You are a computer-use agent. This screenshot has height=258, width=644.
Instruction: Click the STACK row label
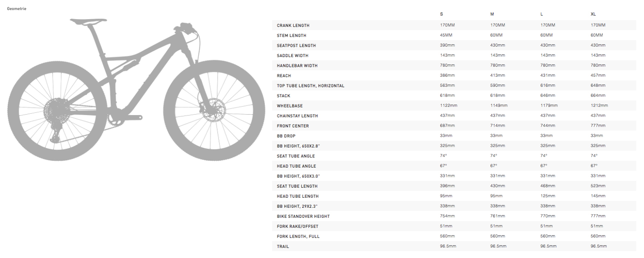tap(283, 96)
